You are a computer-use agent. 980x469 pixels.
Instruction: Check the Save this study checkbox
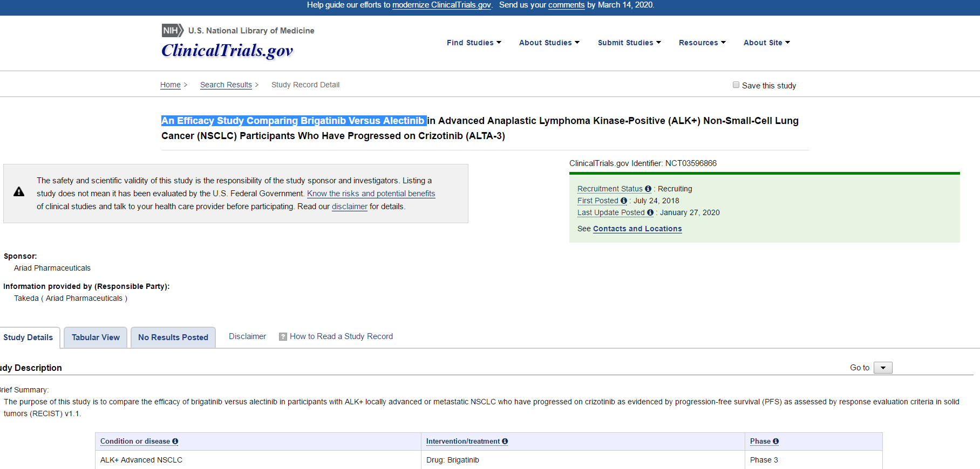click(x=736, y=85)
